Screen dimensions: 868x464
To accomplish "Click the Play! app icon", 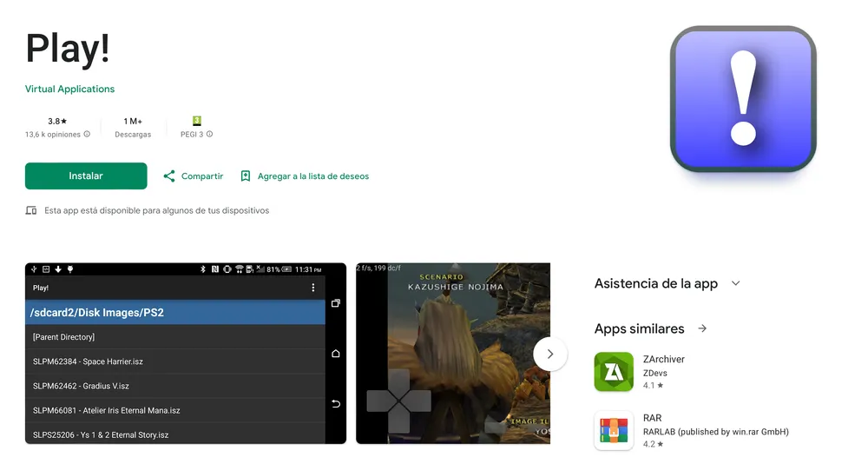I will point(743,98).
